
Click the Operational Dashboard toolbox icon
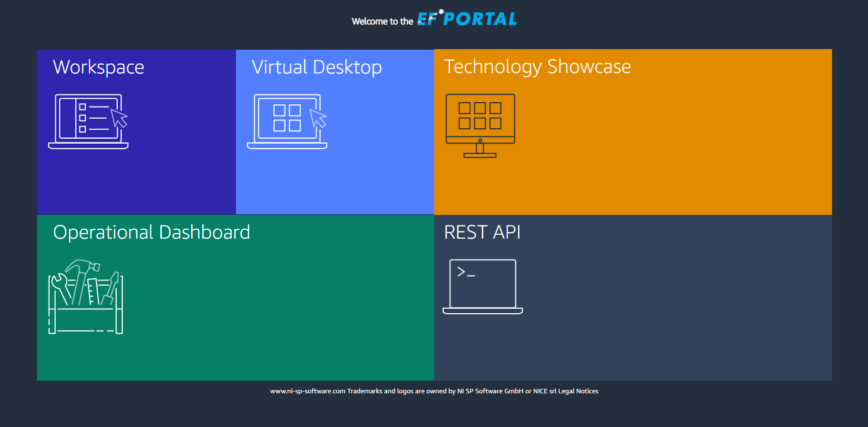click(86, 297)
